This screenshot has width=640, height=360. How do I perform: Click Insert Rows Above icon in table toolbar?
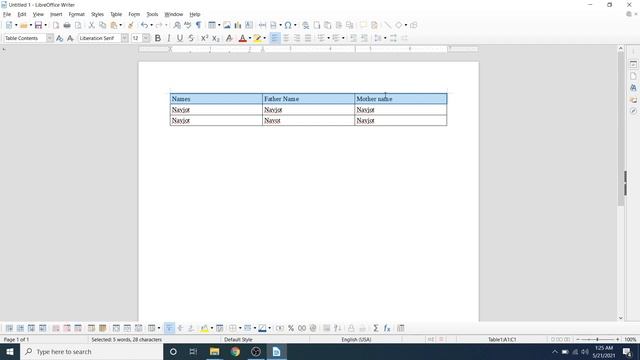(9, 328)
